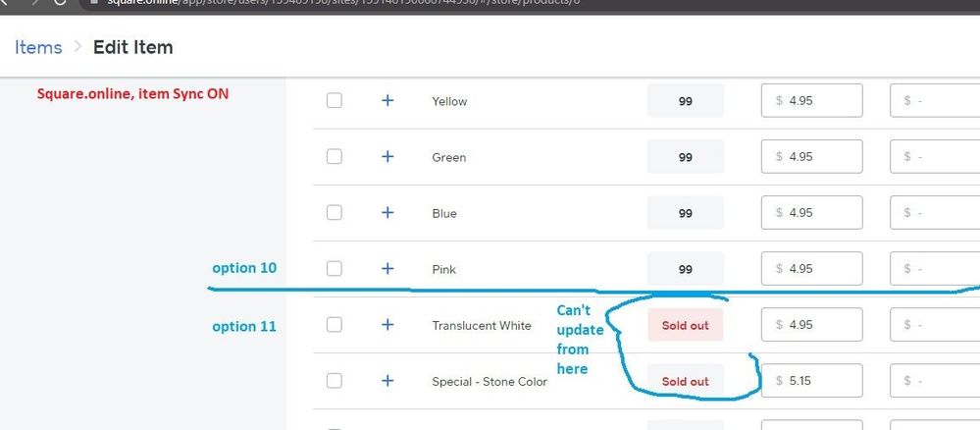Screen dimensions: 980x430
Task: Click the plus icon beside Yellow
Action: coord(387,100)
